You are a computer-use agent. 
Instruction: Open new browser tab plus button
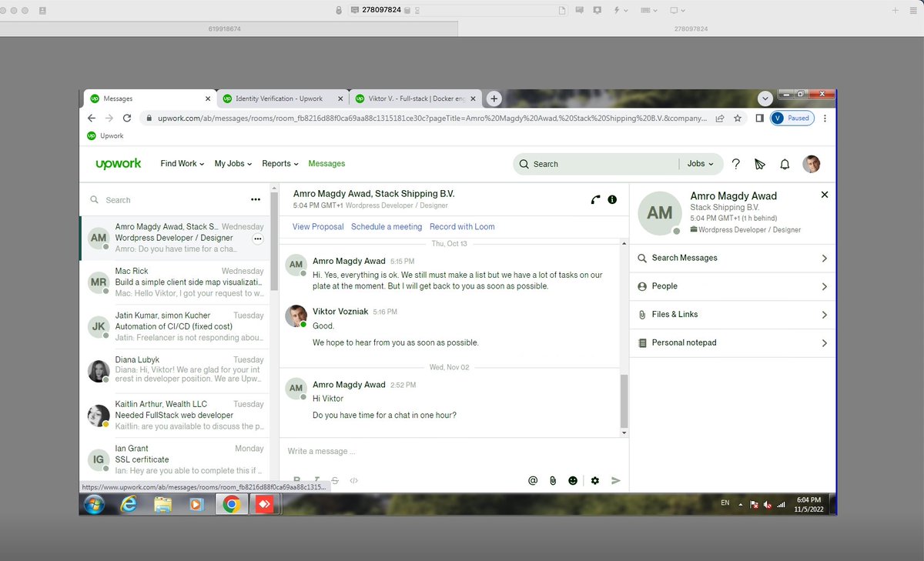click(x=494, y=99)
